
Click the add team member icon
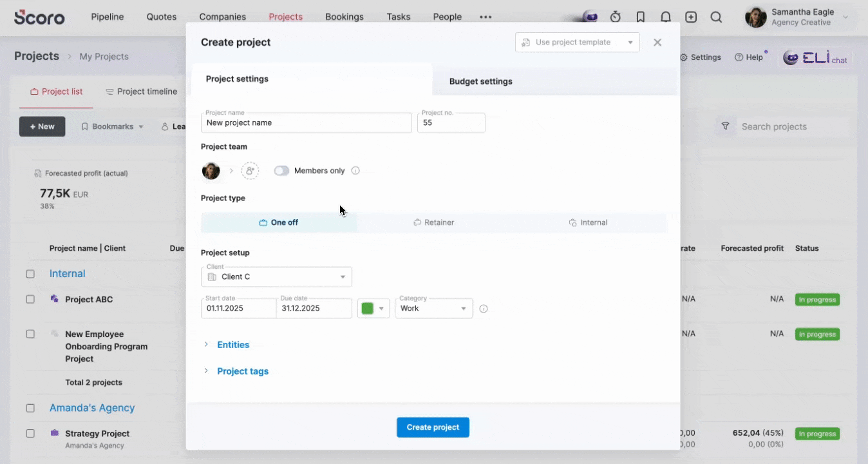(250, 171)
